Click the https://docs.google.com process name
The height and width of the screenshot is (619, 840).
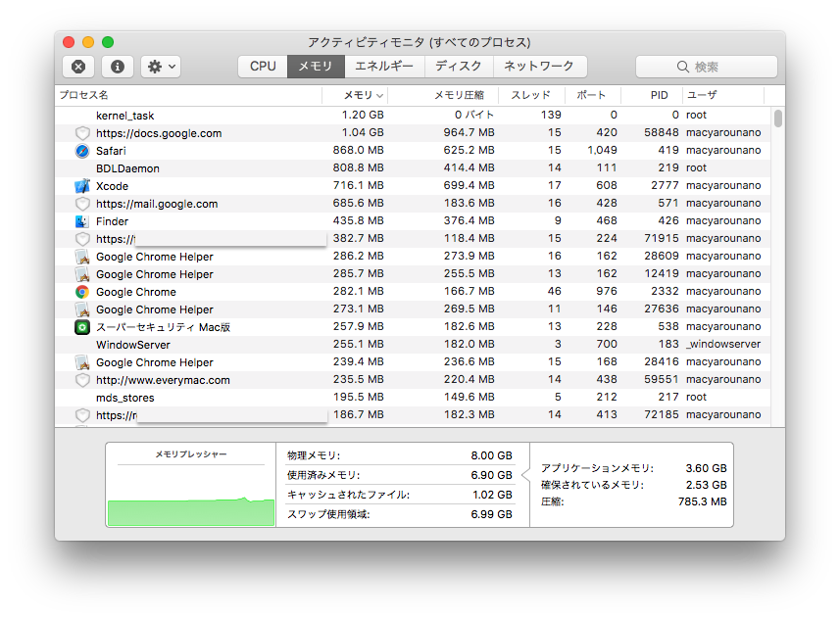click(x=159, y=133)
